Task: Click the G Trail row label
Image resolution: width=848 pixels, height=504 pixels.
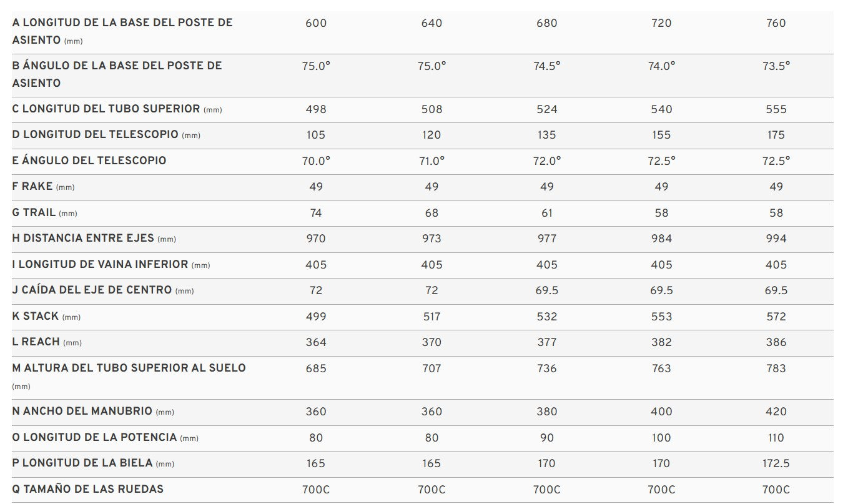Action: tap(44, 212)
